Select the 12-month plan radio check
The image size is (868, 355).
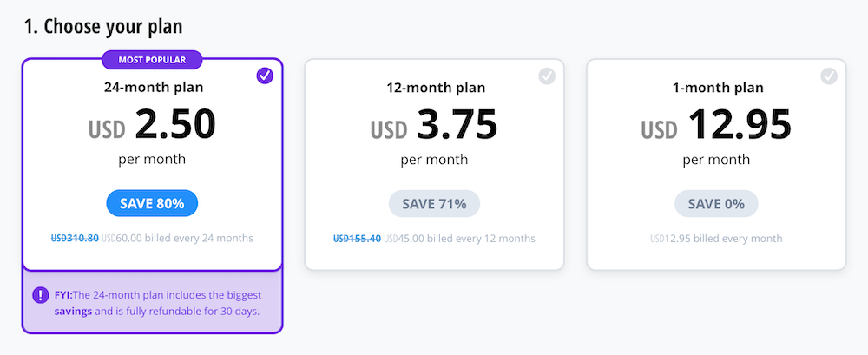[x=547, y=76]
